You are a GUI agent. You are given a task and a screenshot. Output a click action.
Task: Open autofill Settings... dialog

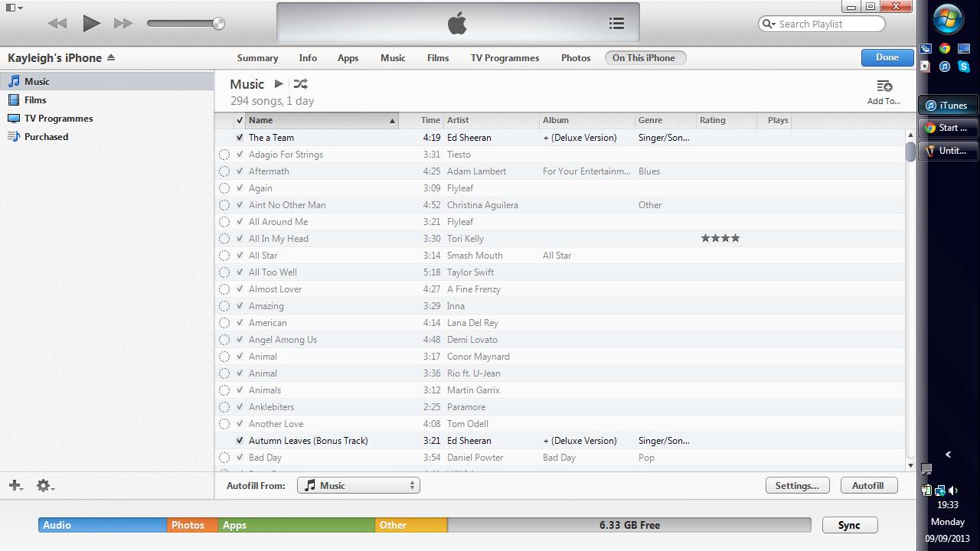[797, 485]
